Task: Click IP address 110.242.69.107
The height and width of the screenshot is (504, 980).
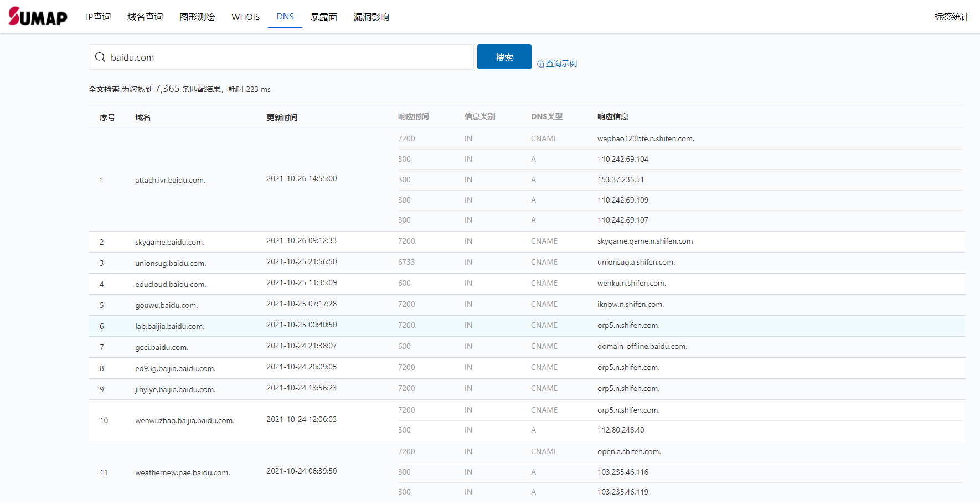Action: tap(623, 220)
